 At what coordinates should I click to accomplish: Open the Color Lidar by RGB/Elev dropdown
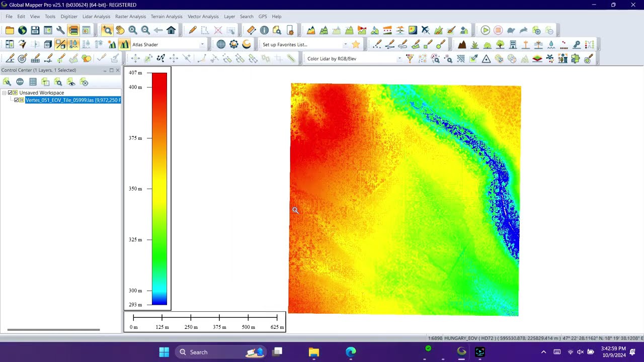tap(399, 59)
